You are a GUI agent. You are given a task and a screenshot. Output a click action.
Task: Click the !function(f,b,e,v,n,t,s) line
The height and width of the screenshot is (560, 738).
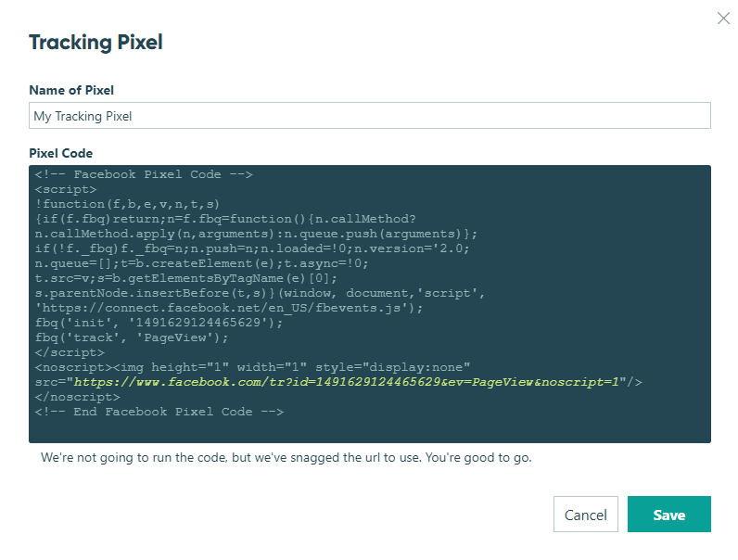coord(127,204)
